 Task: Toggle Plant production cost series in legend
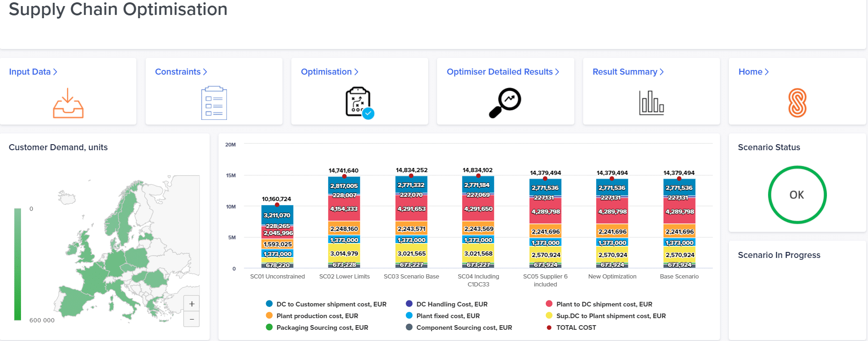[312, 316]
